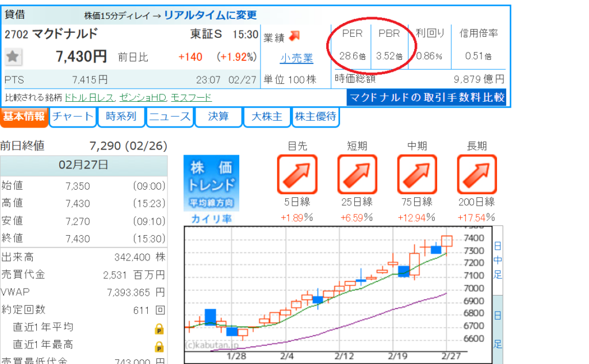This screenshot has height=364, width=589.
Task: Click the 2/27 candlestick on the chart
Action: click(x=447, y=241)
